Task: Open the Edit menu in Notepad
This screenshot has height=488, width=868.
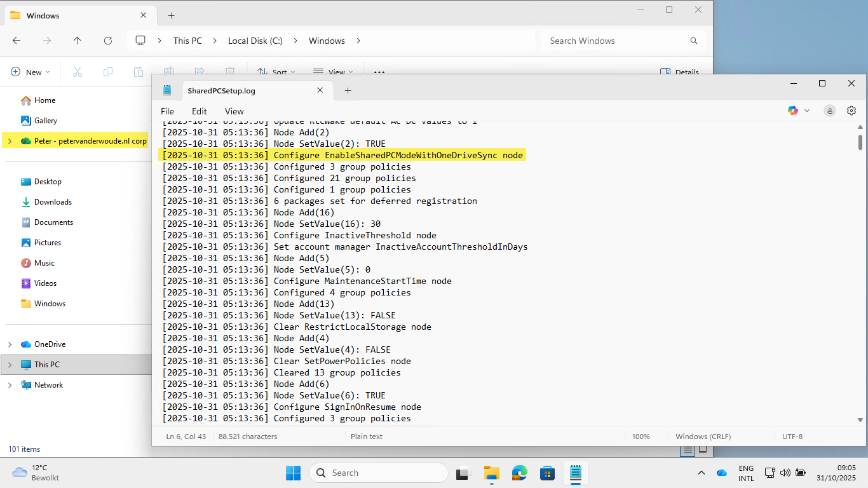Action: (200, 111)
